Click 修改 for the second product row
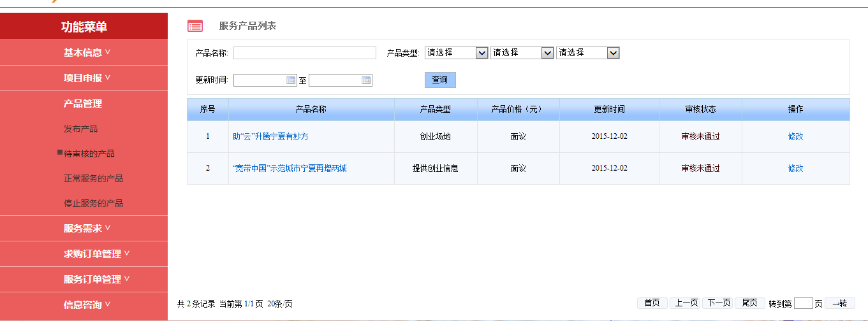This screenshot has width=868, height=321. pos(795,168)
